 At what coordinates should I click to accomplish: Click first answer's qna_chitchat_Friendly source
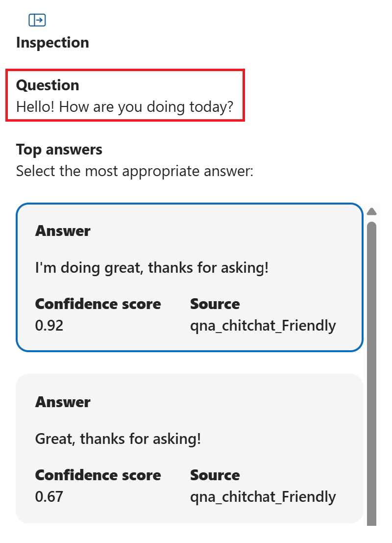[x=263, y=326]
